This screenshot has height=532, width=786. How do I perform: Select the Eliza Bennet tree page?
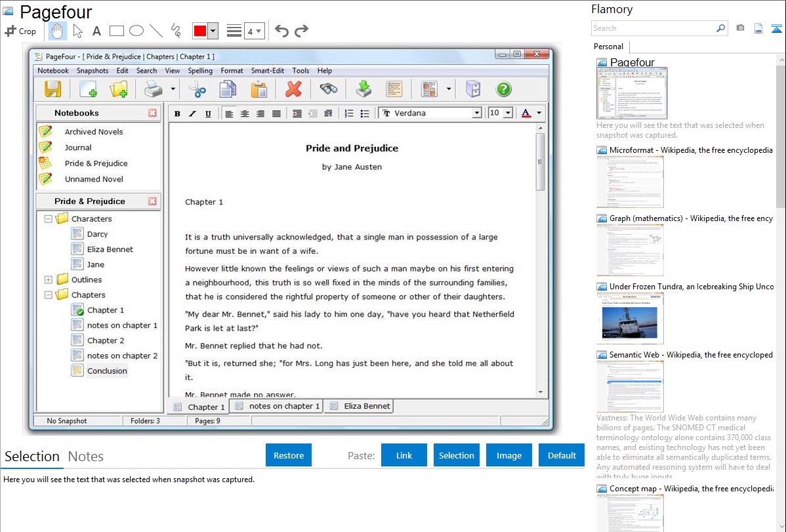[x=110, y=249]
